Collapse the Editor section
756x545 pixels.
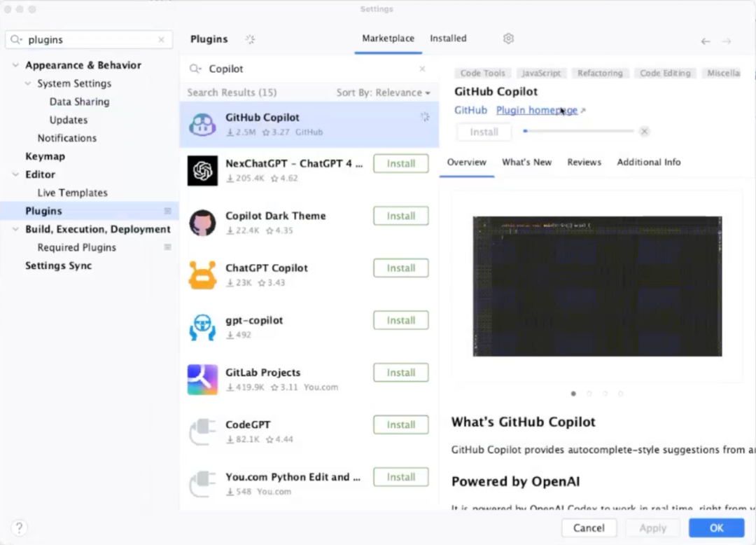(x=15, y=174)
